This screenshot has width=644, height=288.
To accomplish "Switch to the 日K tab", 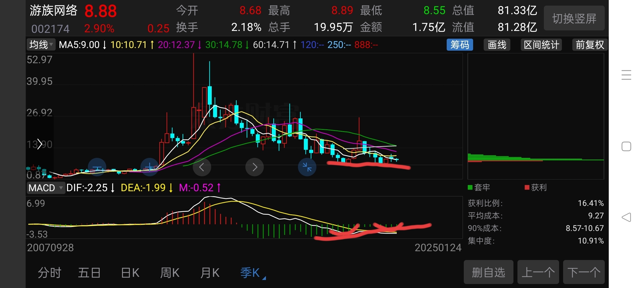I will pyautogui.click(x=130, y=273).
